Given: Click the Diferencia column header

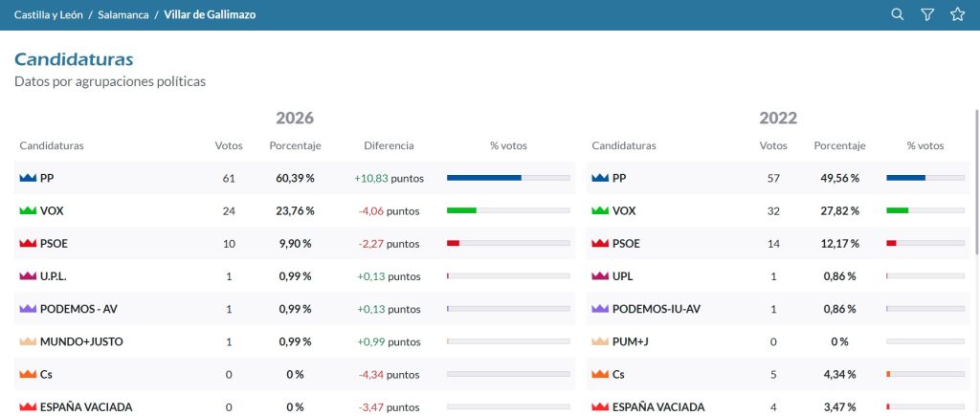Looking at the screenshot, I should (x=389, y=145).
